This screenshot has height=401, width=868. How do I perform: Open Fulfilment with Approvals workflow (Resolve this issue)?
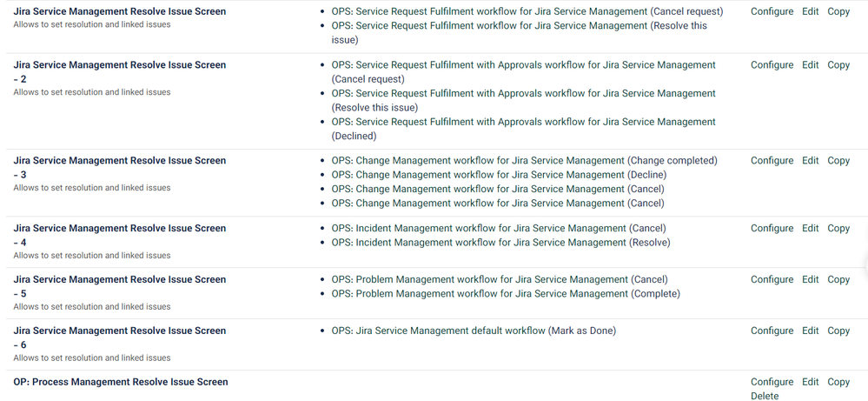tap(524, 100)
